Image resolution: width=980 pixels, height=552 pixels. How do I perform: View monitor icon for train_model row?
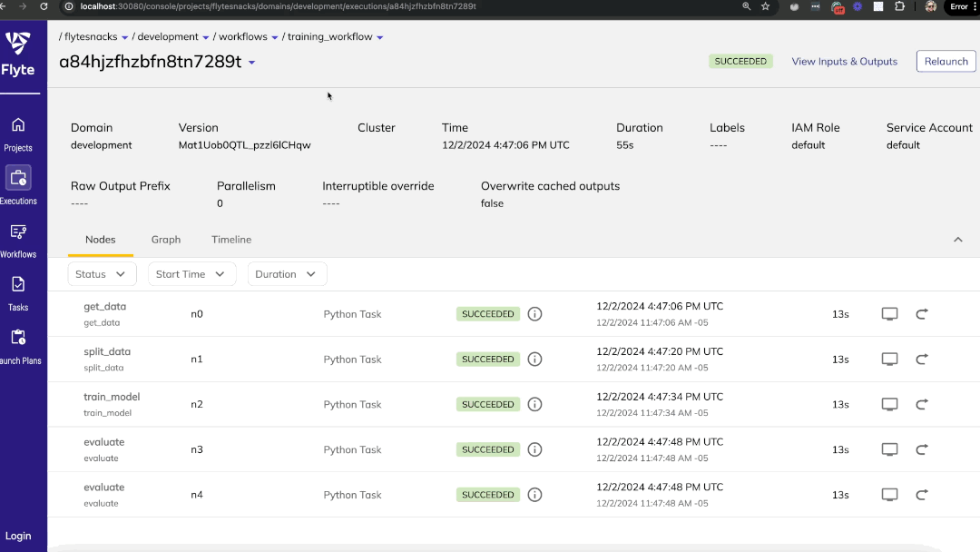[889, 404]
